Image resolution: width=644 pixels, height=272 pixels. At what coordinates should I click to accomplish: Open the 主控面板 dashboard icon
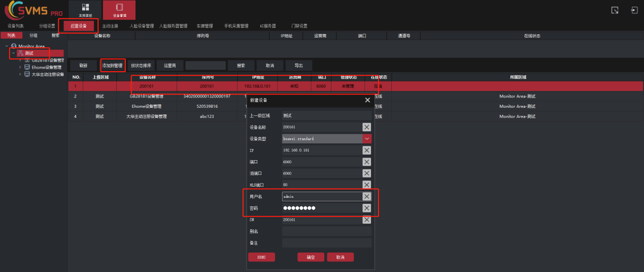(85, 10)
